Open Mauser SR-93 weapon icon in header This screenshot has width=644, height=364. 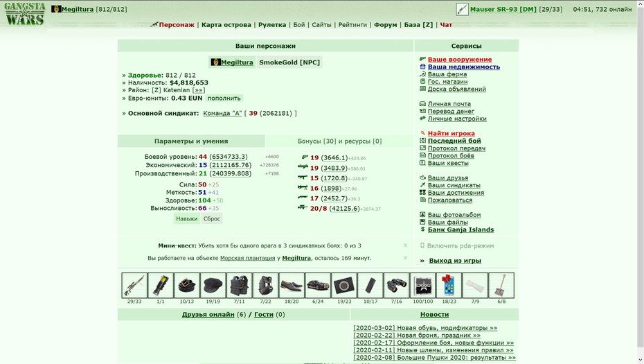click(x=462, y=9)
